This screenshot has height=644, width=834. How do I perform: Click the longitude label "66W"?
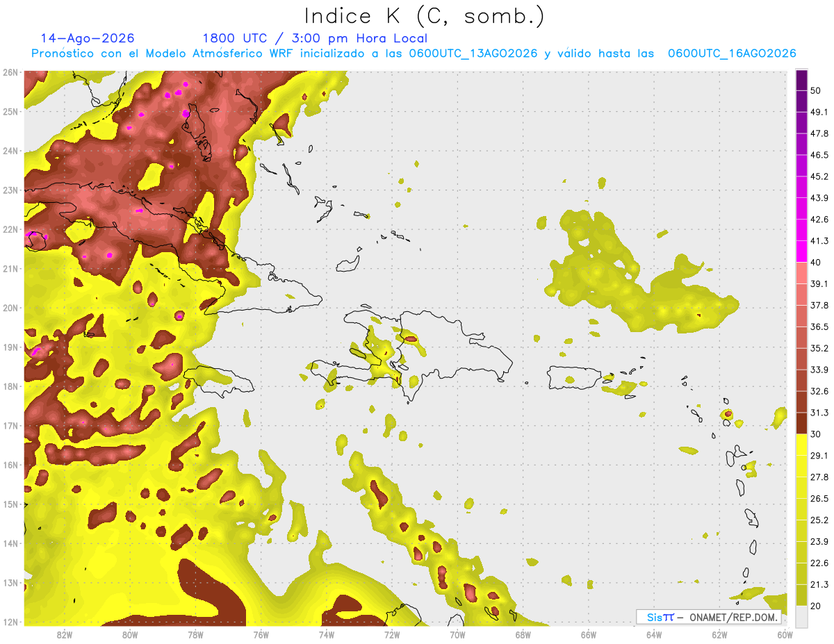click(x=589, y=634)
